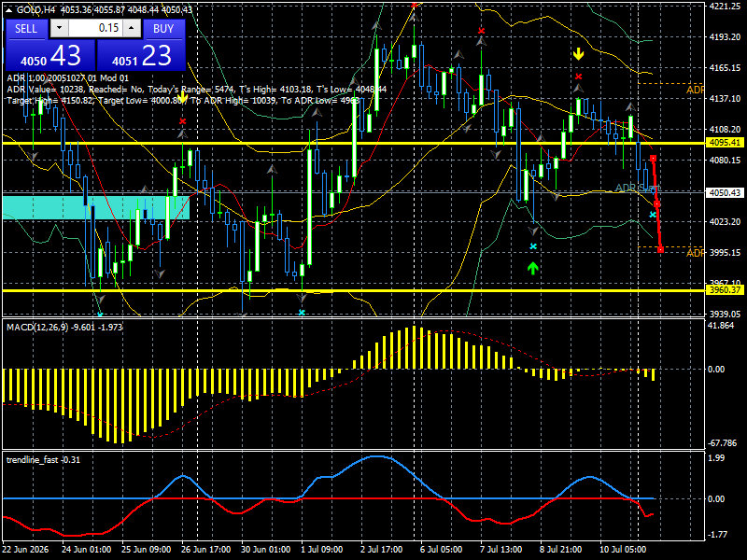Buy at the 4051.23 ask price panel
The height and width of the screenshot is (560, 747).
(141, 55)
